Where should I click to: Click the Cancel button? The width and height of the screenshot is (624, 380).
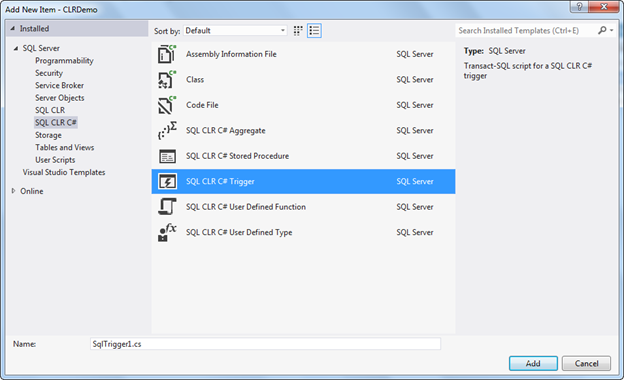(x=586, y=363)
